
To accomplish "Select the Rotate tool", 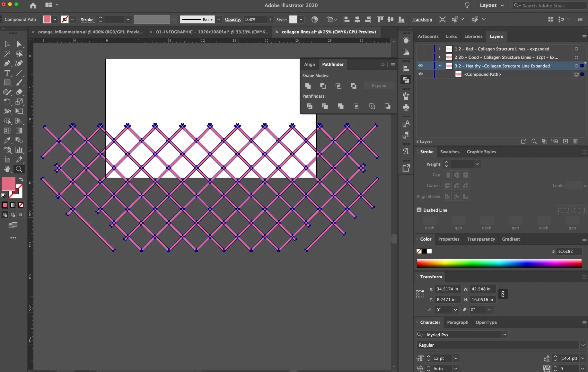I will coord(7,102).
